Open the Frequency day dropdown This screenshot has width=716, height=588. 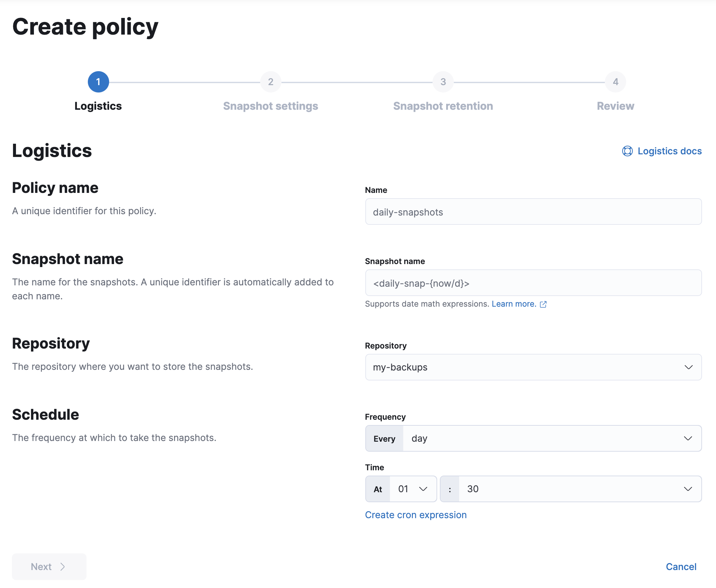pos(551,438)
